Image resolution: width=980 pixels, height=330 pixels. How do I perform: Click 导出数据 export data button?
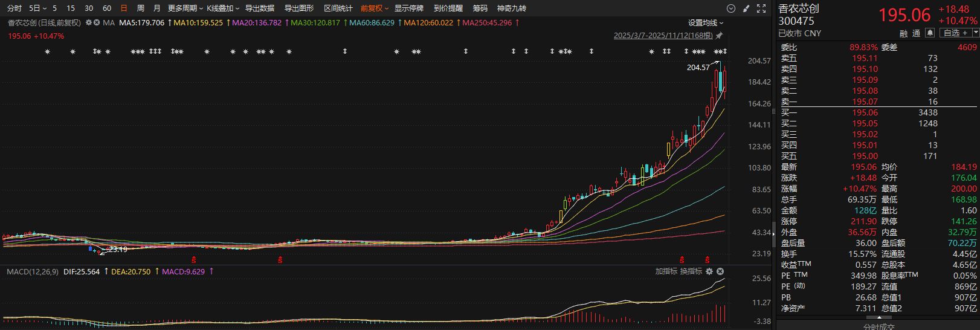pos(260,8)
